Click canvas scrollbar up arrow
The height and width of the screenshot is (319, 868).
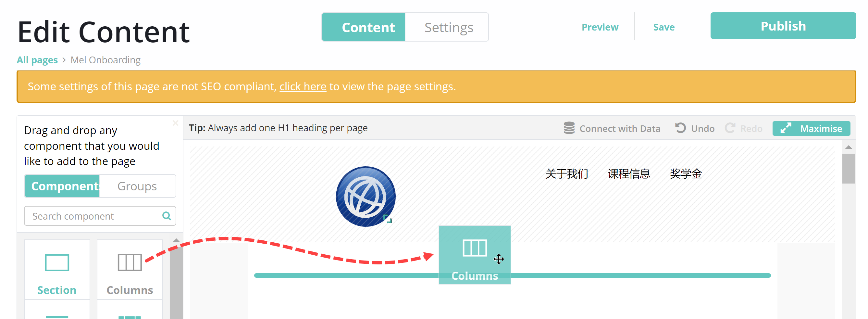(849, 147)
